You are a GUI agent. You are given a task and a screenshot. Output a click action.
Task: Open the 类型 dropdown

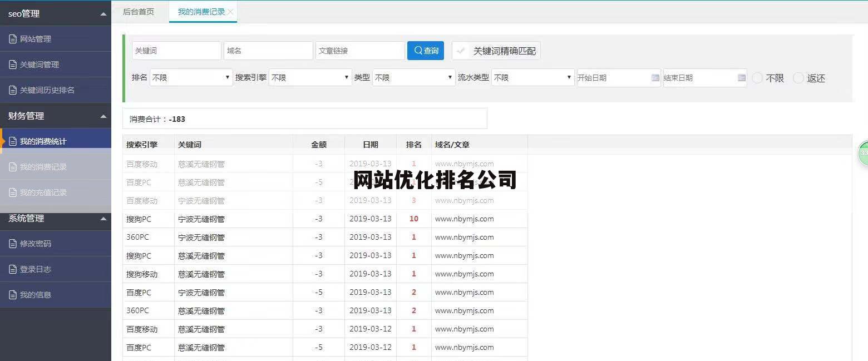click(414, 78)
